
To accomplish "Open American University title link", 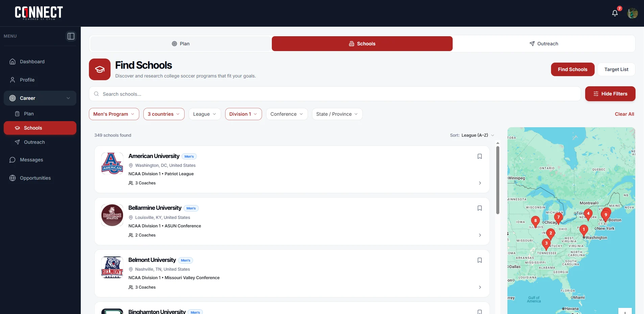I will point(154,156).
